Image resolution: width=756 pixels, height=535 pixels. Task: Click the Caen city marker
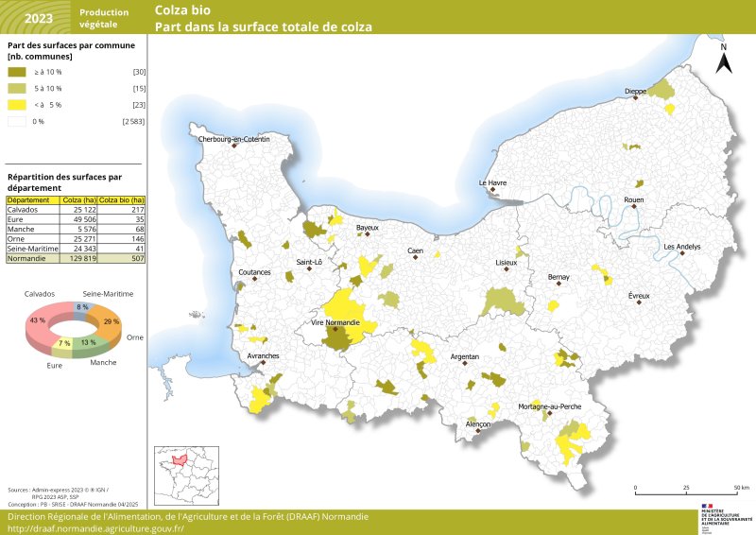[415, 257]
